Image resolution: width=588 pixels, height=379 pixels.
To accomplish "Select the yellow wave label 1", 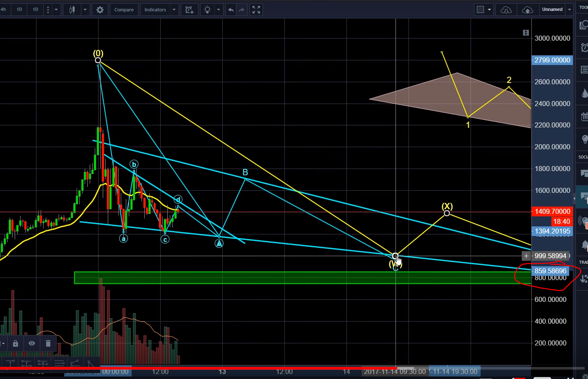I will 468,125.
